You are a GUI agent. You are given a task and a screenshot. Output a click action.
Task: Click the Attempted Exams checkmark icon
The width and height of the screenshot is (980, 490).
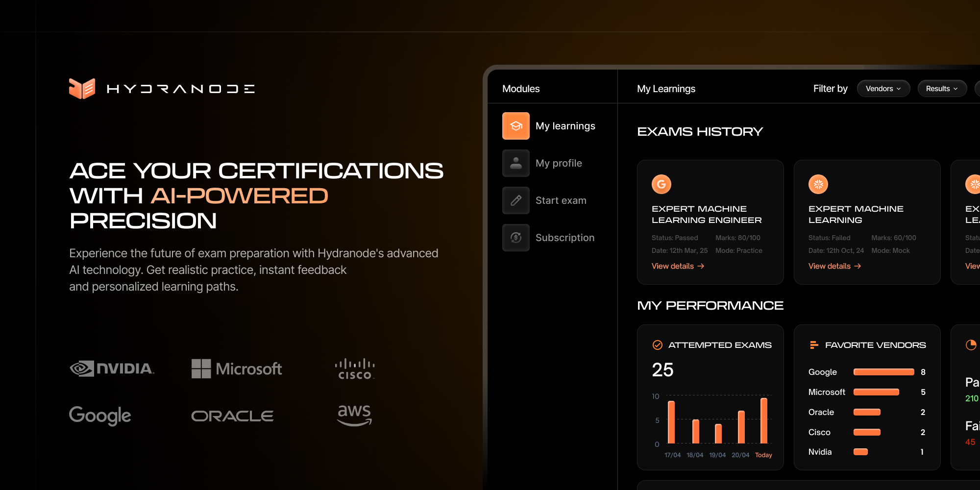click(657, 345)
